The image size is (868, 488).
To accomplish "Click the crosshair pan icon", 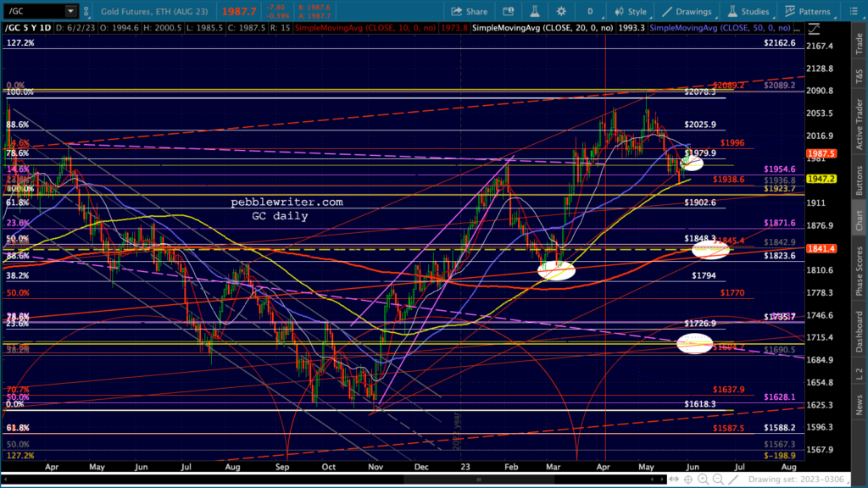I will (x=688, y=480).
